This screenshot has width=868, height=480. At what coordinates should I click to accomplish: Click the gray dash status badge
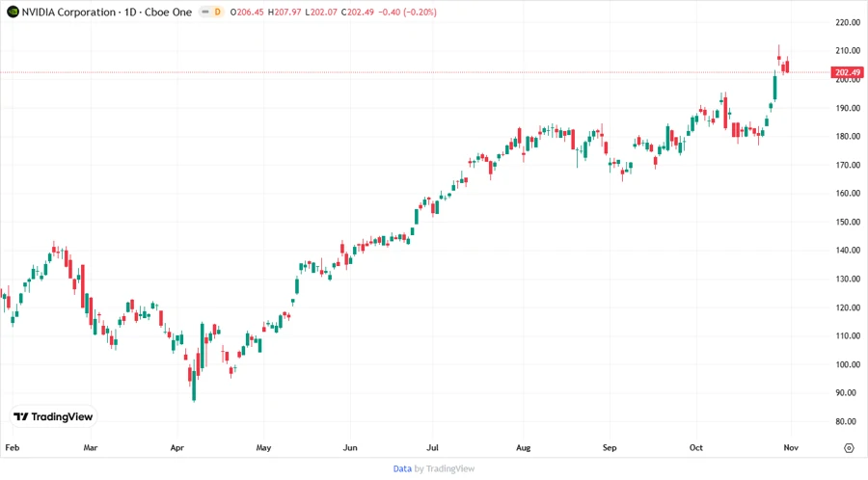point(204,12)
